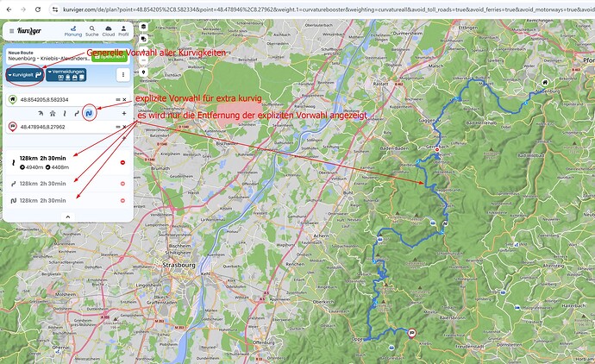Open the three-dot route options menu
Viewport: 595px width, 364px height.
click(123, 75)
